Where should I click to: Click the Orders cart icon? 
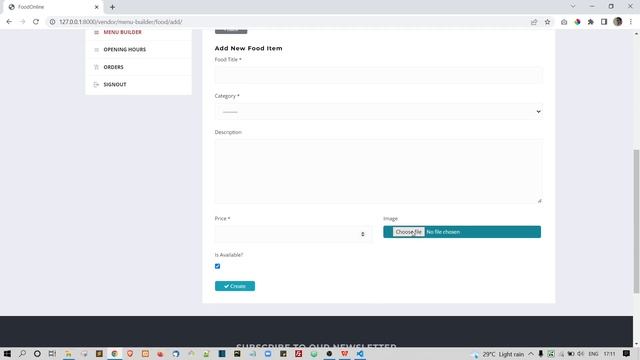click(x=96, y=67)
